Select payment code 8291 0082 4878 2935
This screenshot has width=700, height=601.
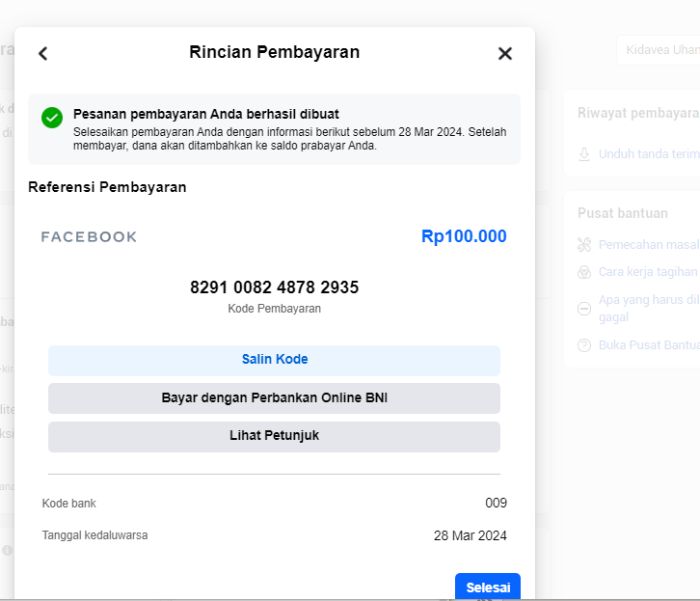tap(274, 287)
